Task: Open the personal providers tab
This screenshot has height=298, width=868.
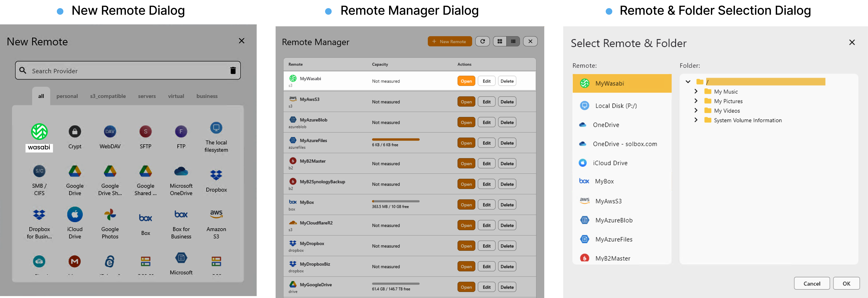Action: [67, 96]
